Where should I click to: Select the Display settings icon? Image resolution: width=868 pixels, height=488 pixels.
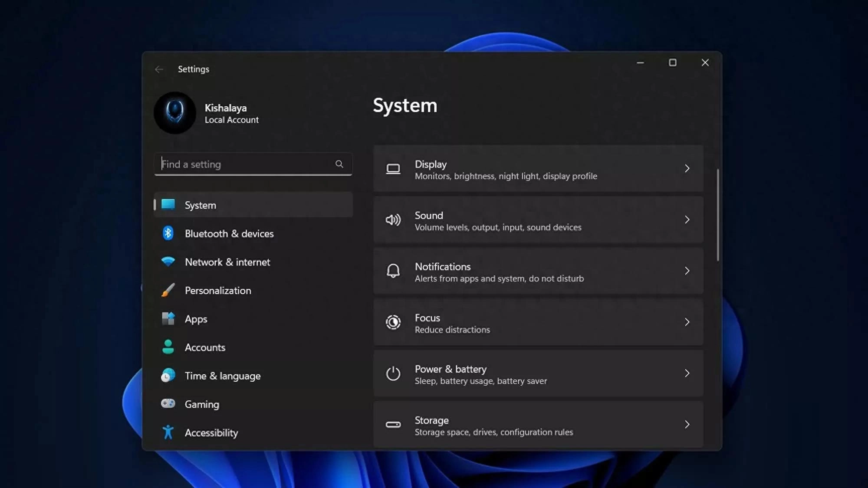tap(393, 169)
